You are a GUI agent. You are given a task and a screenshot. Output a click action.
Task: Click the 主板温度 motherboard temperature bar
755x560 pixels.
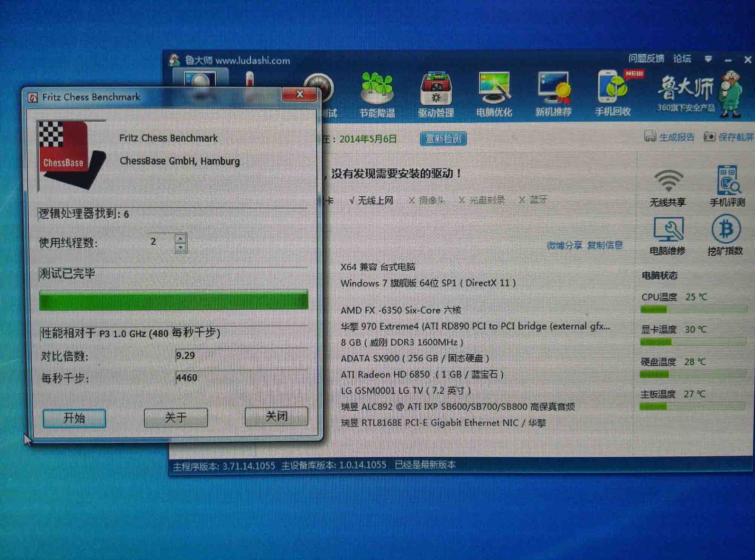(x=692, y=406)
